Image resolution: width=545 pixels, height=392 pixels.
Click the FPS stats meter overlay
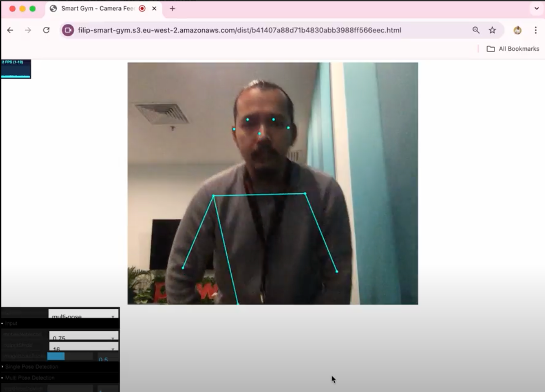(x=16, y=69)
